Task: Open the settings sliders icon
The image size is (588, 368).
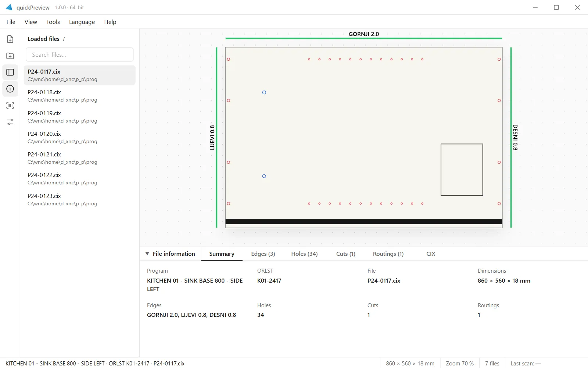Action: coord(10,122)
